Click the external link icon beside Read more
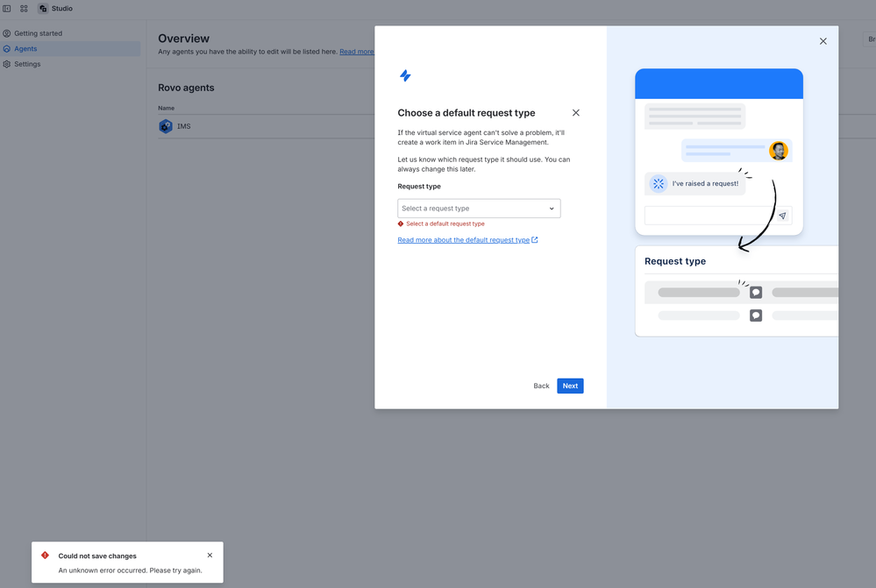 pyautogui.click(x=535, y=240)
